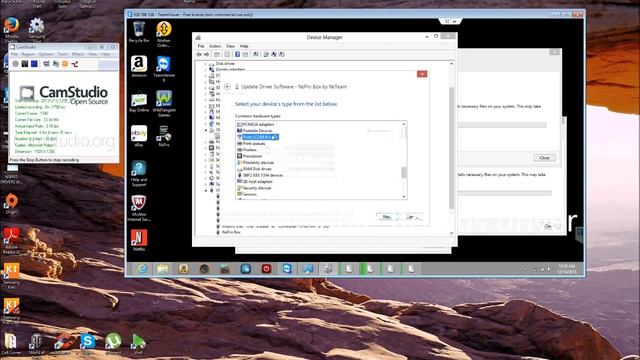Viewport: 640px width, 360px height.
Task: Click the blue Help icon in Device Manager toolbar
Action: click(237, 54)
